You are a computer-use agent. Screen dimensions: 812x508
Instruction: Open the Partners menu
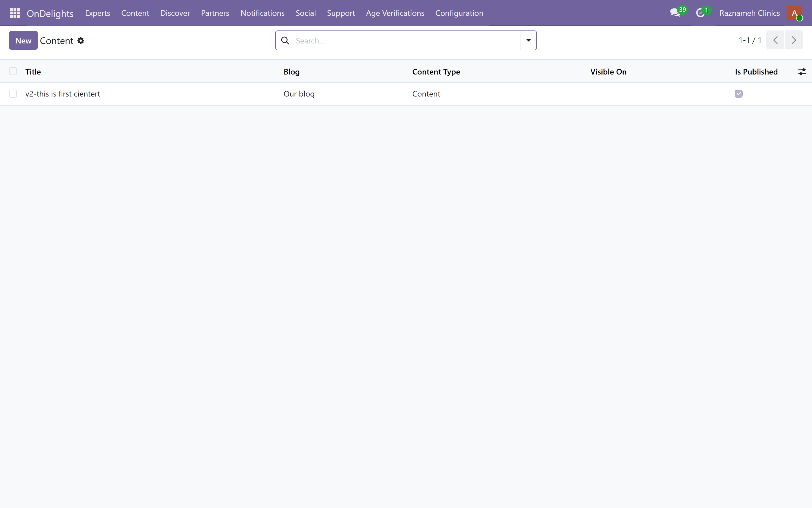215,13
